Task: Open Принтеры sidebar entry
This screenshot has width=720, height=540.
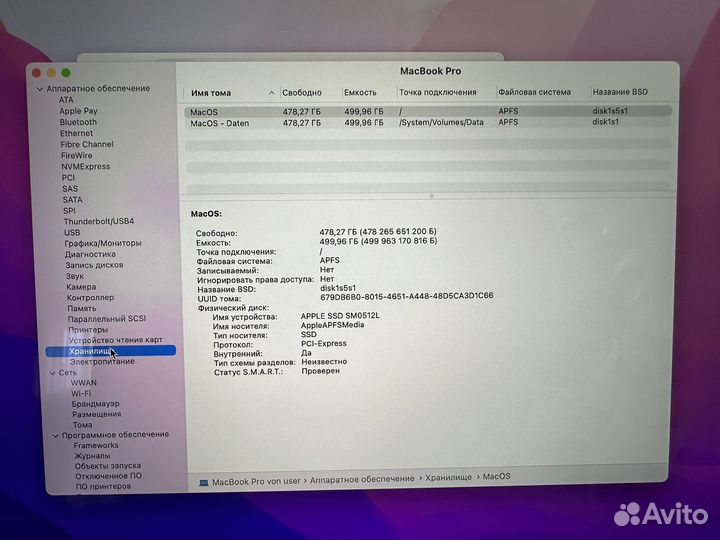Action: pos(88,330)
